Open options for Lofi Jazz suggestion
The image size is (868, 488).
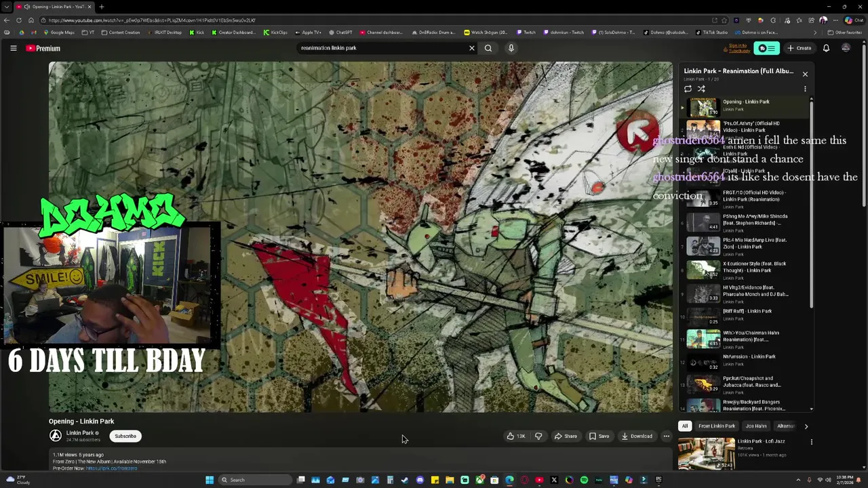pos(811,442)
